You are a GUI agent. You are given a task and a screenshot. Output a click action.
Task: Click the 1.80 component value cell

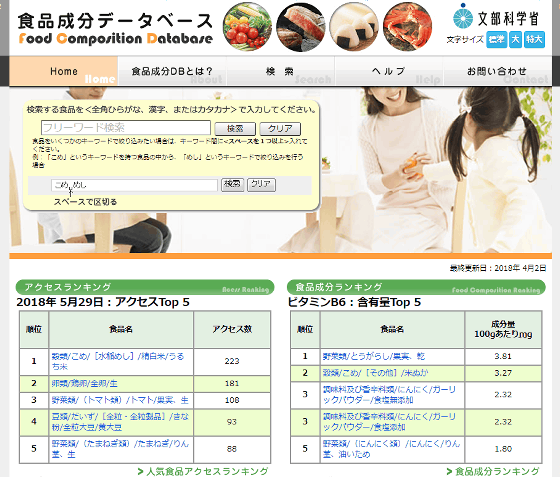503,449
